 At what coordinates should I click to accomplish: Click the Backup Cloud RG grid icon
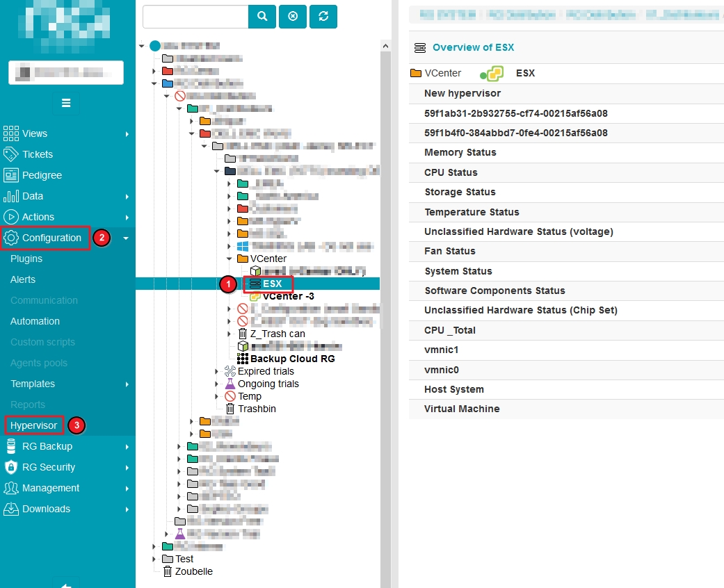click(243, 359)
